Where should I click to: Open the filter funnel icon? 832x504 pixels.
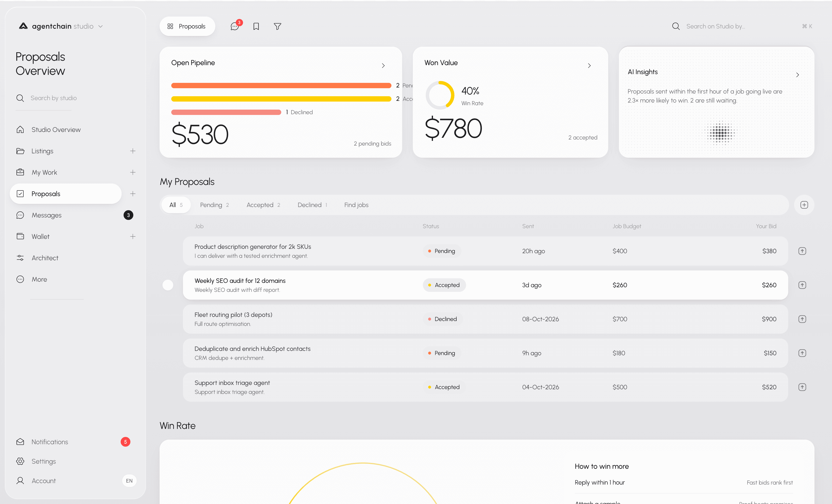click(x=277, y=26)
